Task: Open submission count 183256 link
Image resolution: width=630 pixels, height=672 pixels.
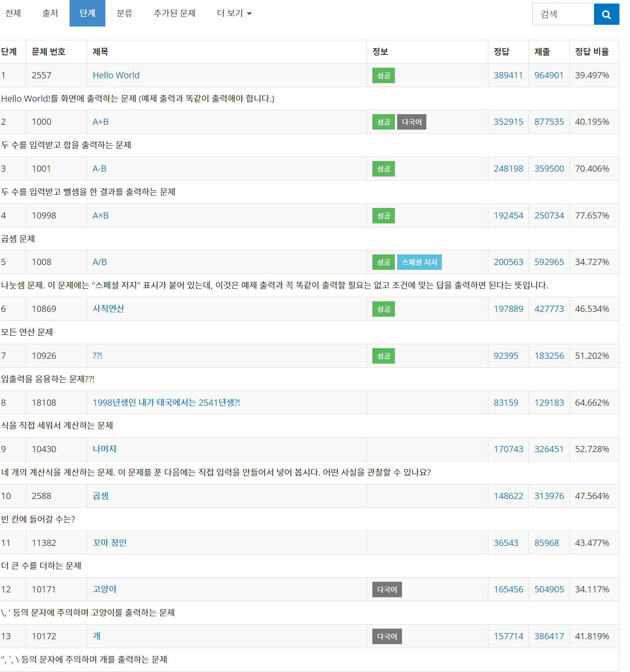Action: tap(549, 356)
